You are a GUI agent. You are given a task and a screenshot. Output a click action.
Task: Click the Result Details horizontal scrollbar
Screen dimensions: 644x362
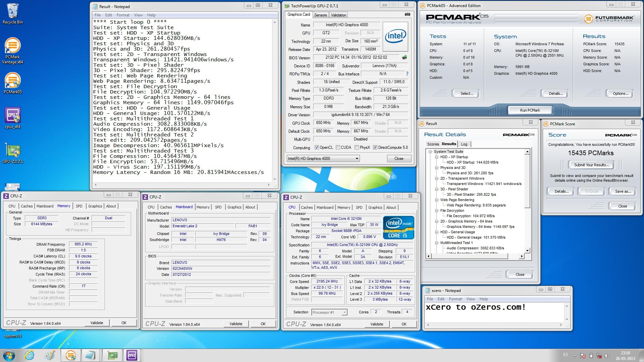(x=475, y=256)
